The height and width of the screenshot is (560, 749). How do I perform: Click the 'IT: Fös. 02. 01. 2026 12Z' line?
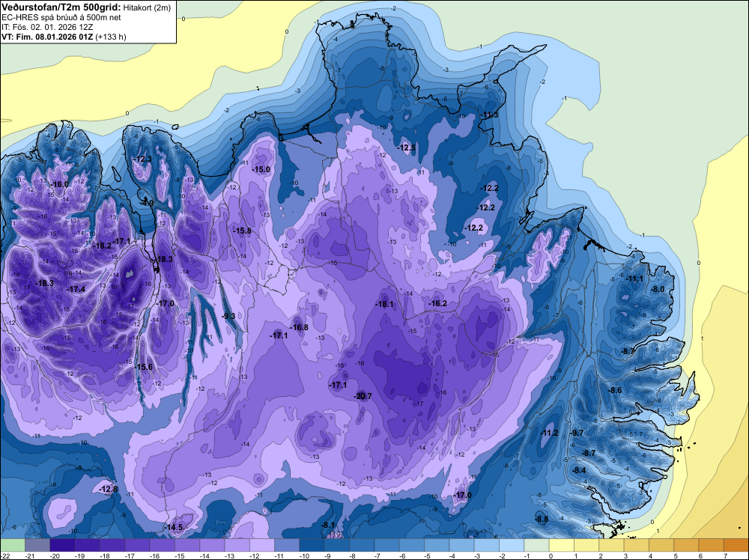coord(47,27)
